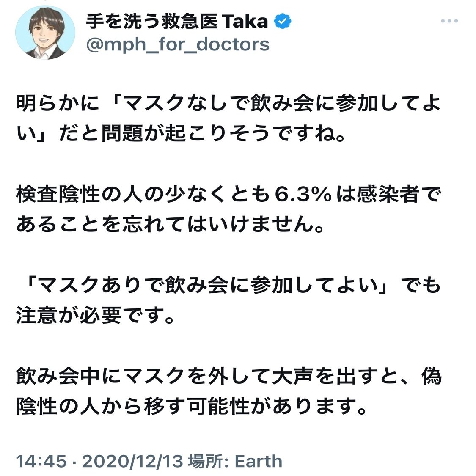Open the profile via name 手を洗う救急医
Screen dimensions: 476x476
point(152,21)
